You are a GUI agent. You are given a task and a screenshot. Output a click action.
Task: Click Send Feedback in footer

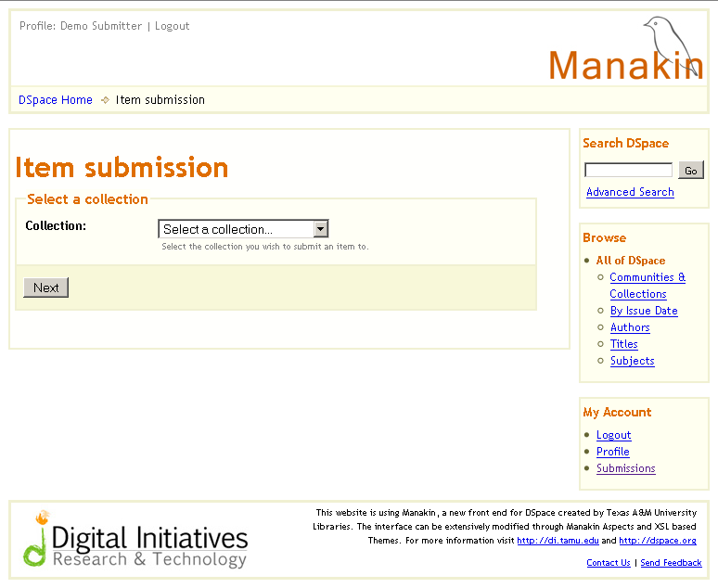pos(671,563)
